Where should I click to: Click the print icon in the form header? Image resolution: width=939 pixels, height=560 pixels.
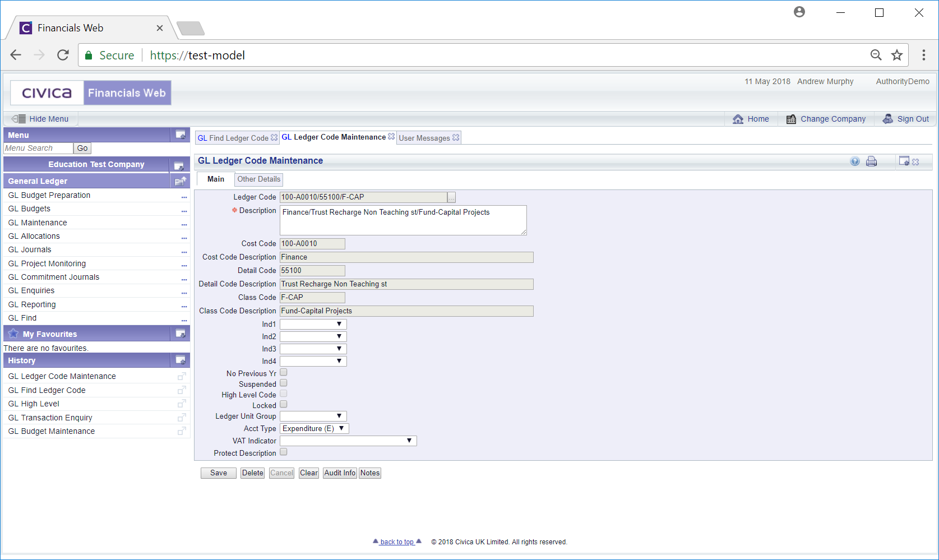coord(871,161)
